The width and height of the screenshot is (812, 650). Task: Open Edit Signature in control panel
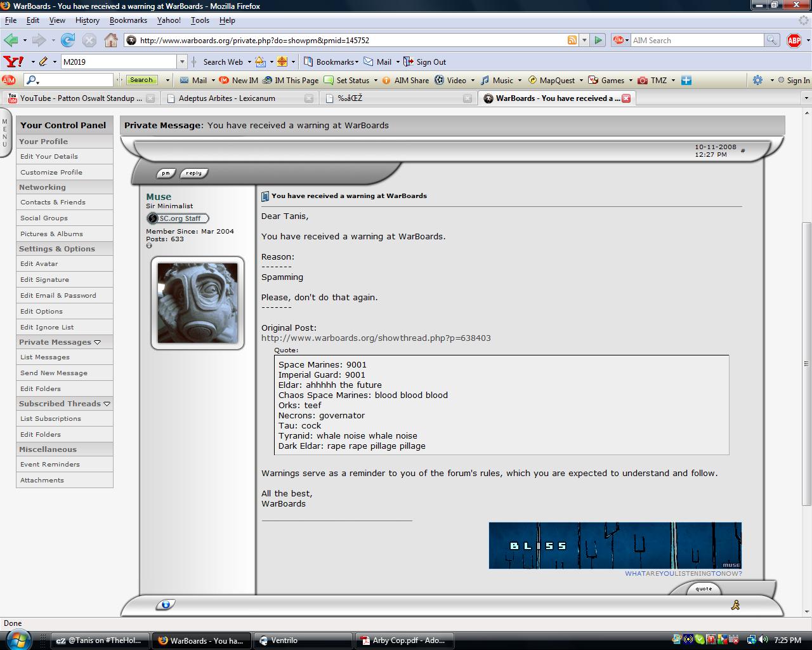(x=44, y=279)
